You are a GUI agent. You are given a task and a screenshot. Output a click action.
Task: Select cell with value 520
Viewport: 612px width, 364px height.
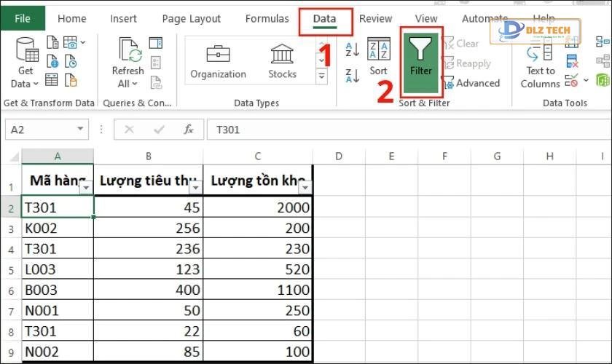point(258,269)
